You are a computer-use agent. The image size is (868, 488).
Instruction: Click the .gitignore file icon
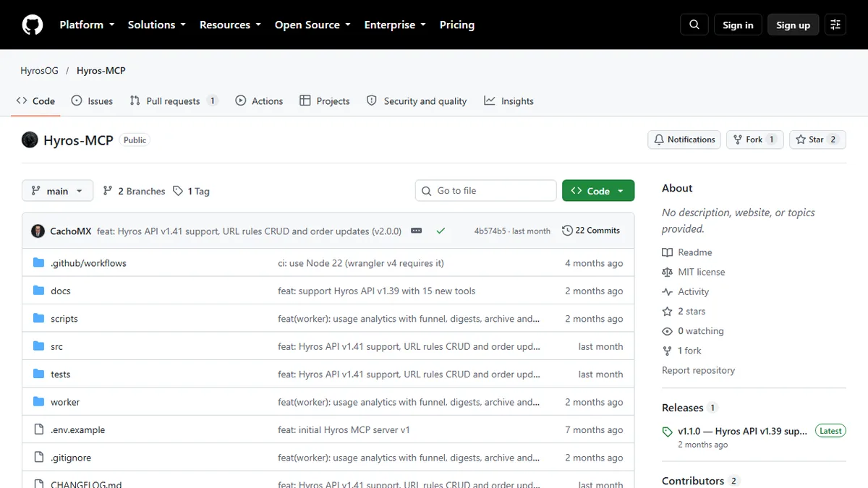coord(39,458)
